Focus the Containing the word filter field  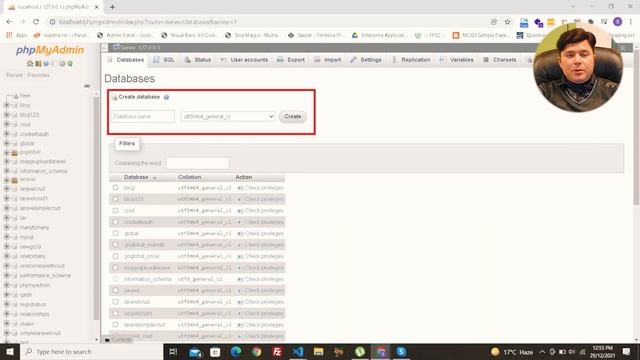coord(198,163)
